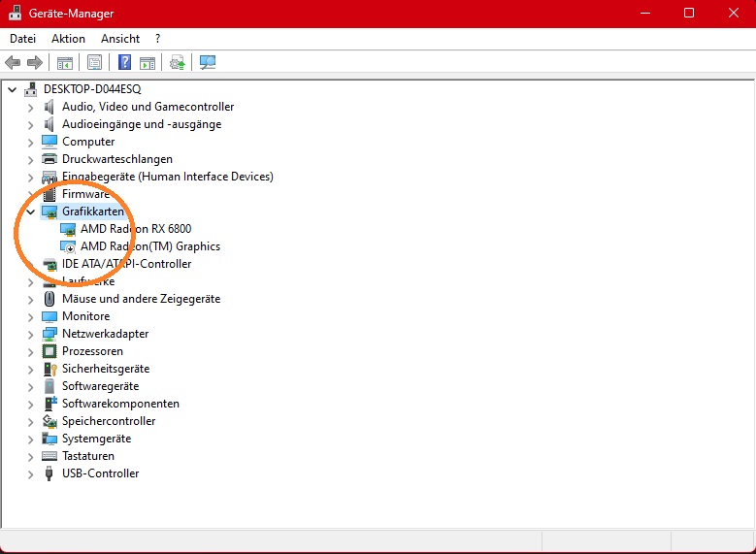Click the Softwaregeräte icon
This screenshot has width=756, height=554.
click(x=49, y=387)
